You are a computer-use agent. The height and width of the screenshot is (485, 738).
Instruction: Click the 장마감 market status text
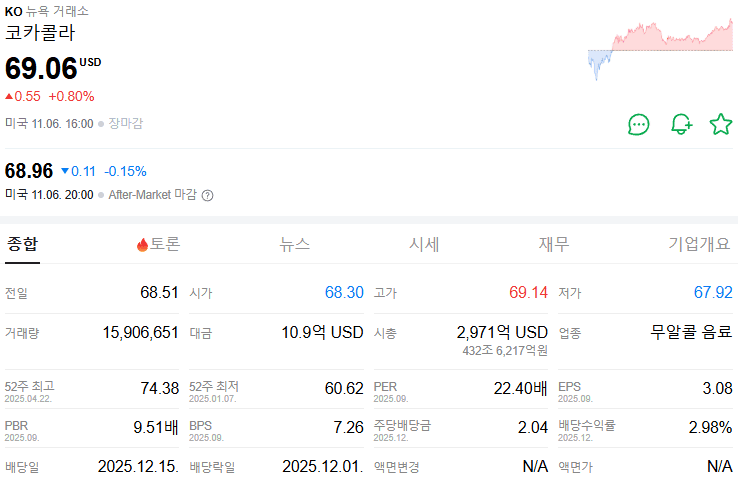(x=126, y=123)
